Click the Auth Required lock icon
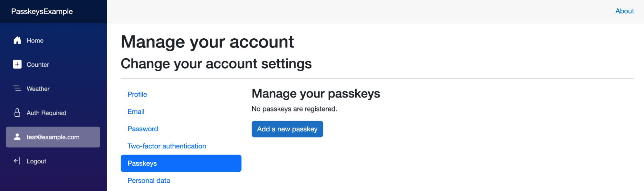Screen dimensions: 644x191 17,112
